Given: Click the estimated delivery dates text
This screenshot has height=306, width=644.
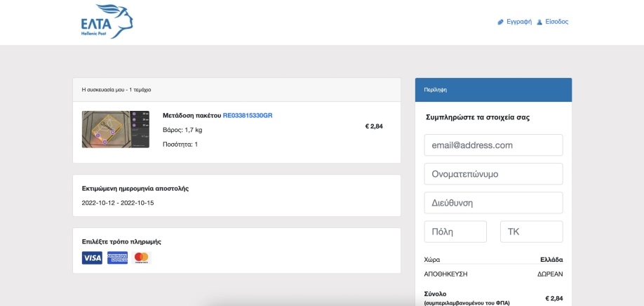Looking at the screenshot, I should click(x=118, y=203).
